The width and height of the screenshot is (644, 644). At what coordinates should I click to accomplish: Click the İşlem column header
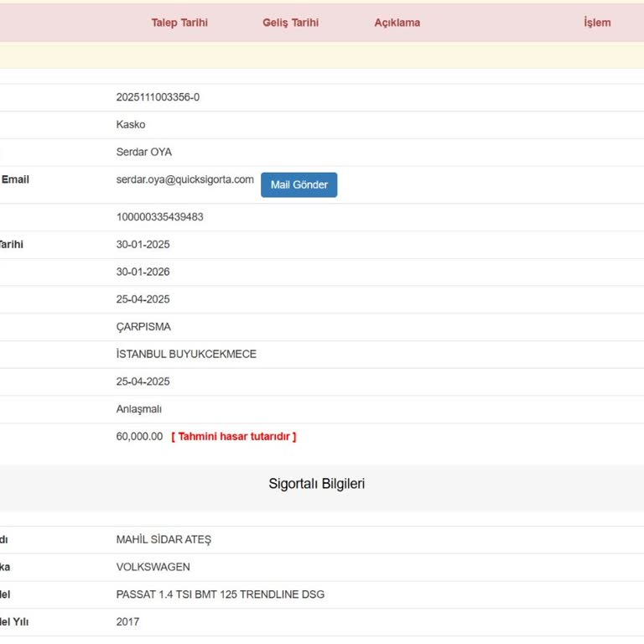pyautogui.click(x=597, y=23)
